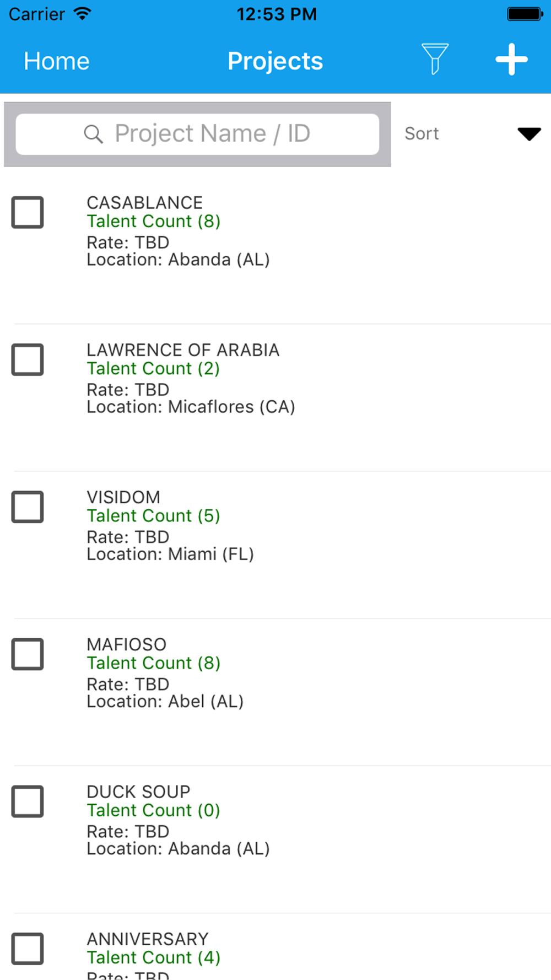Expand the Sort dropdown arrow
This screenshot has height=980, width=551.
(529, 134)
